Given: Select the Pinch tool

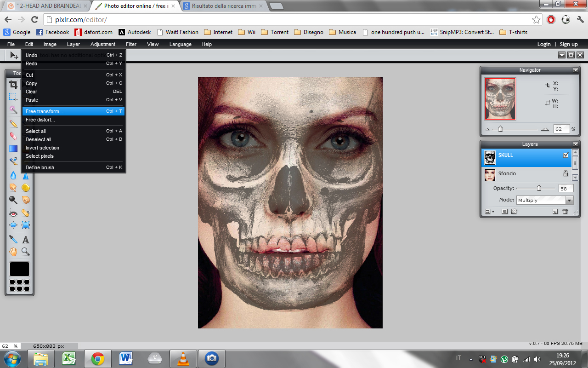Looking at the screenshot, I should click(x=26, y=225).
